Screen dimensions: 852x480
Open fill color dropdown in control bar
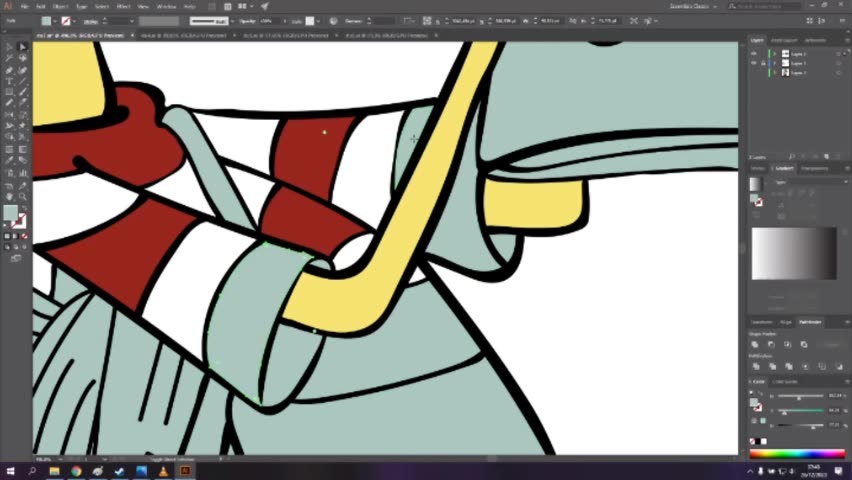pos(55,21)
